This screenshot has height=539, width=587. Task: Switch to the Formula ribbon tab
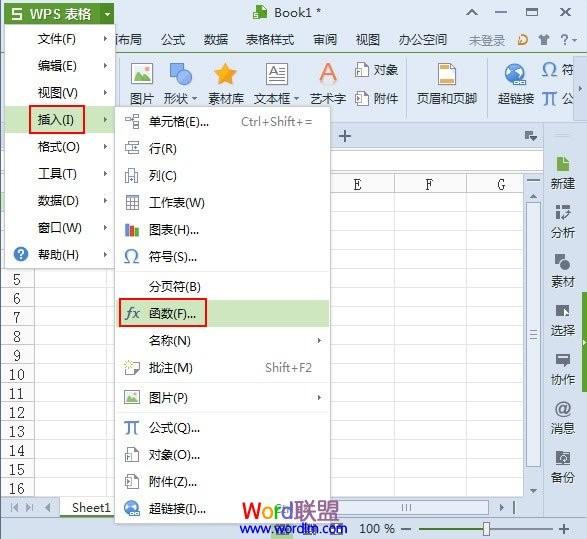(173, 39)
